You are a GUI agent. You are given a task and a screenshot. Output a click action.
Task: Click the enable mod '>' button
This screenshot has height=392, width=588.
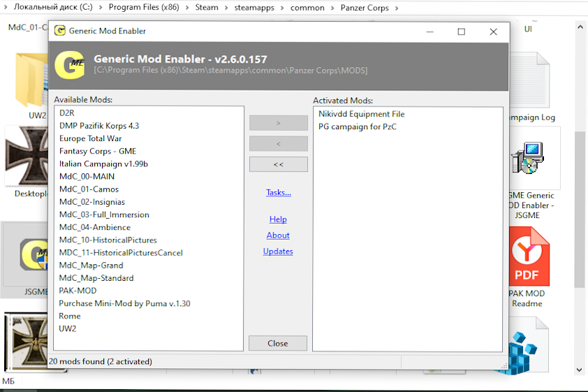pyautogui.click(x=278, y=123)
